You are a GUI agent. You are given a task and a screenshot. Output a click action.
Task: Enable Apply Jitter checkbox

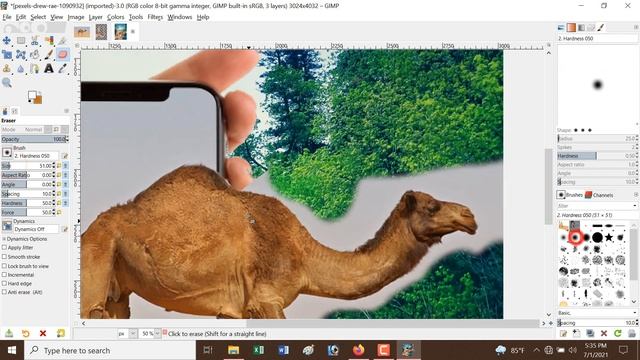[x=4, y=247]
